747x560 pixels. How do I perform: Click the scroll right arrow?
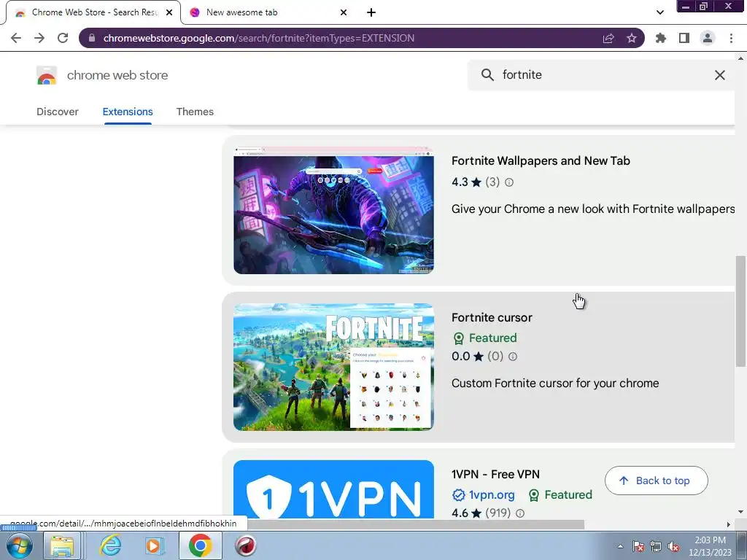coord(729,525)
